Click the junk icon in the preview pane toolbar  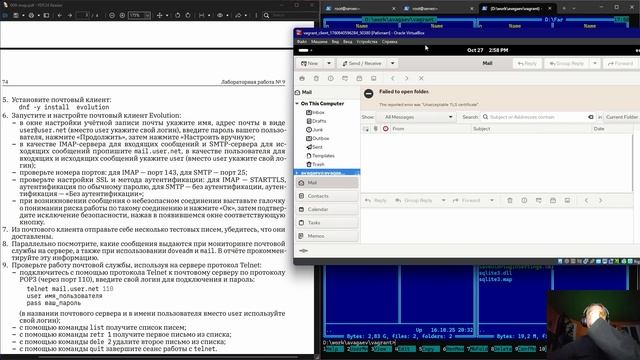524,200
